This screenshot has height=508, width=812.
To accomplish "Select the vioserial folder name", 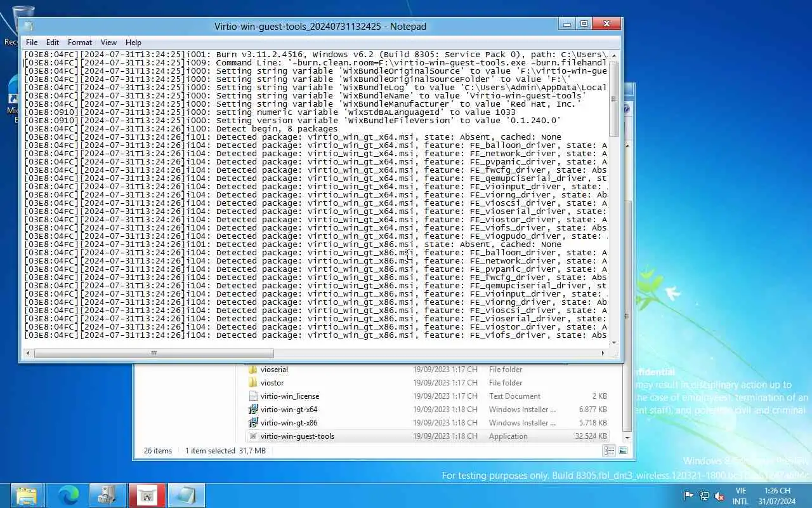I will [274, 370].
